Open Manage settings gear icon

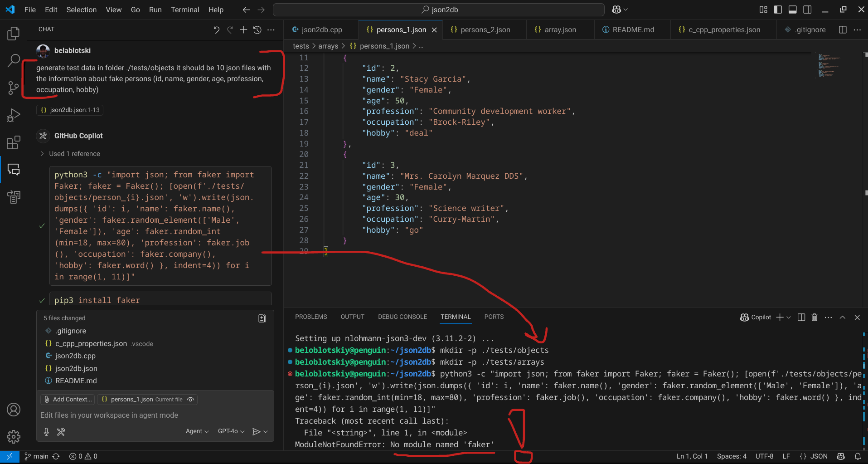pos(14,437)
